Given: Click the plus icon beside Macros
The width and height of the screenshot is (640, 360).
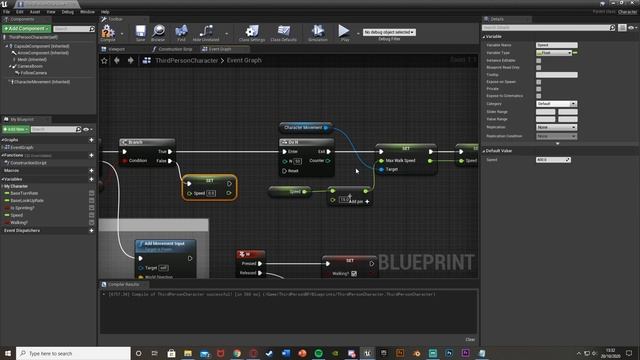Looking at the screenshot, I should [91, 170].
